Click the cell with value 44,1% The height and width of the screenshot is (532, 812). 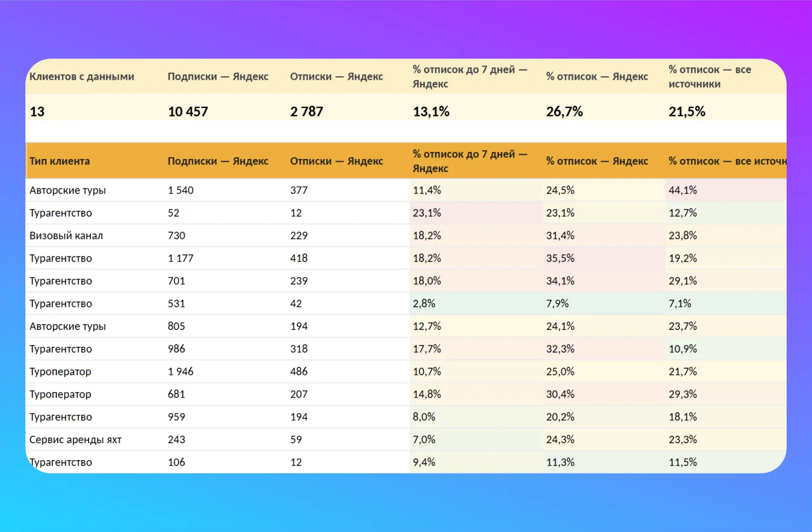(x=683, y=190)
